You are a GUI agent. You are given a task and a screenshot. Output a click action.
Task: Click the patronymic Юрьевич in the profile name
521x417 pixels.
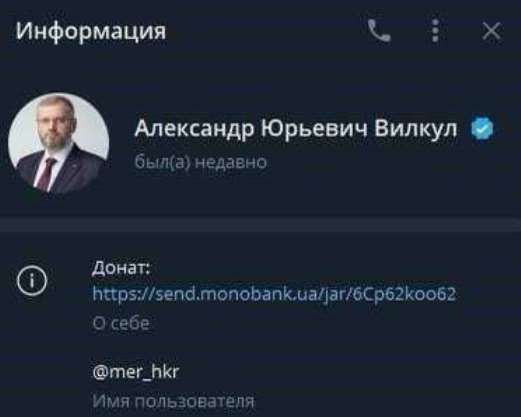(x=314, y=129)
